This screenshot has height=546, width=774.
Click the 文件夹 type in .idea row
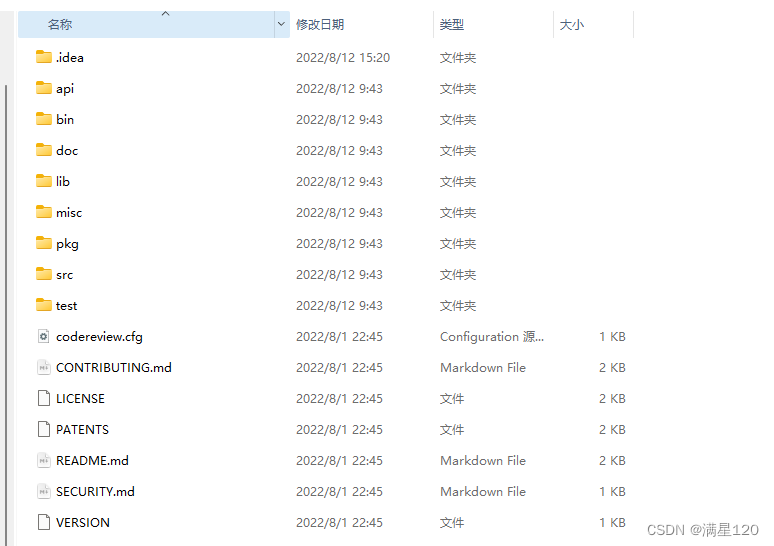[x=458, y=58]
